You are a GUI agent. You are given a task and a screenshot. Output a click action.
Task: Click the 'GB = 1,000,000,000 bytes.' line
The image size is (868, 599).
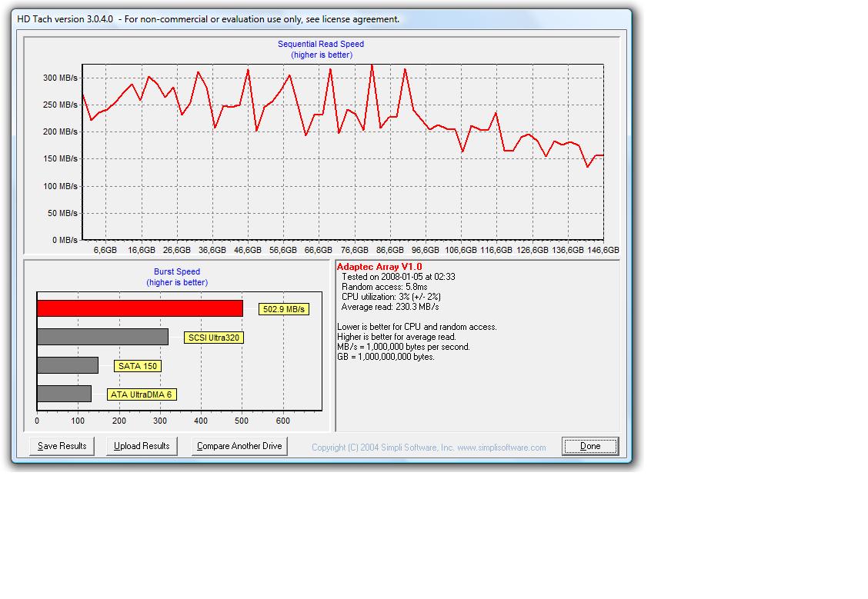coord(386,357)
